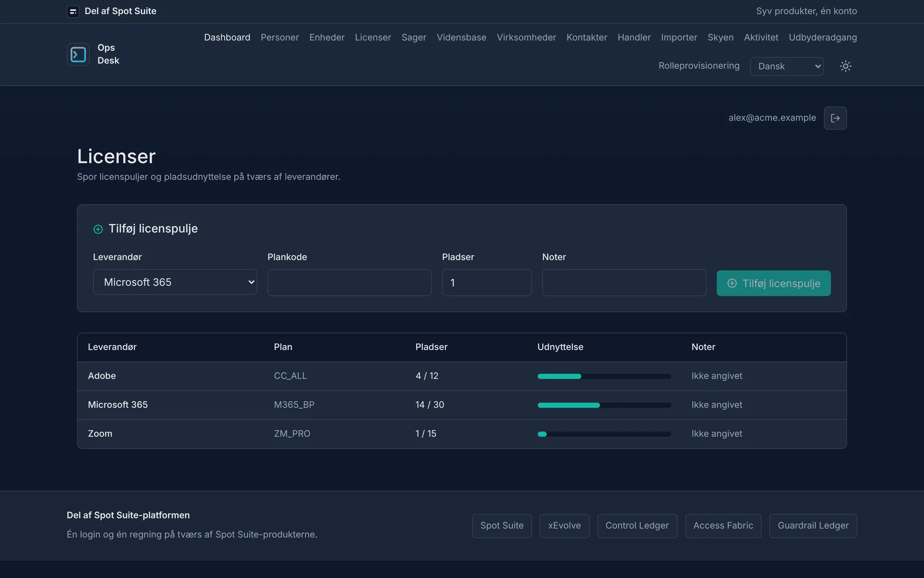
Task: Click the CC_ALL plan code
Action: (x=290, y=376)
